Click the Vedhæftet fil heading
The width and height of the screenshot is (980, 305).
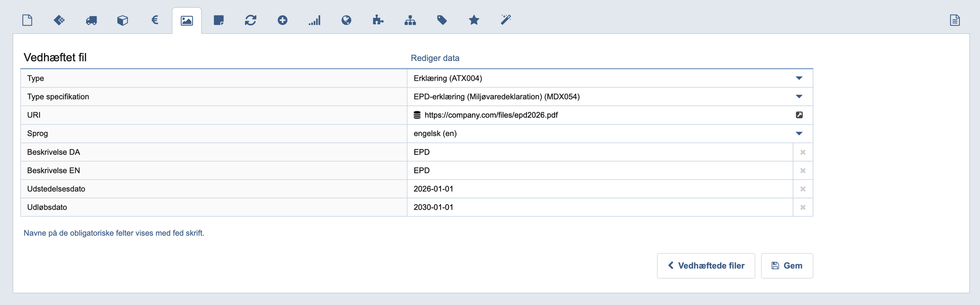pyautogui.click(x=55, y=58)
